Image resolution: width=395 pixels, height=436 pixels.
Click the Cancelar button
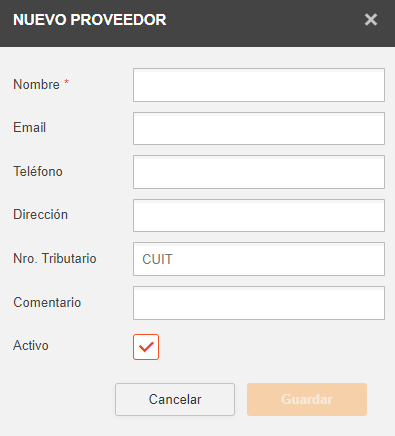click(175, 399)
